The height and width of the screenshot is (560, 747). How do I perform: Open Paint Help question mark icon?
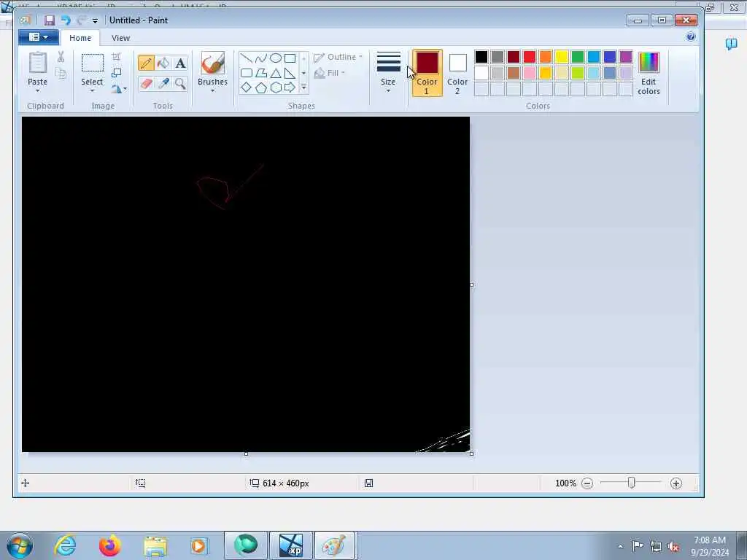click(x=691, y=36)
